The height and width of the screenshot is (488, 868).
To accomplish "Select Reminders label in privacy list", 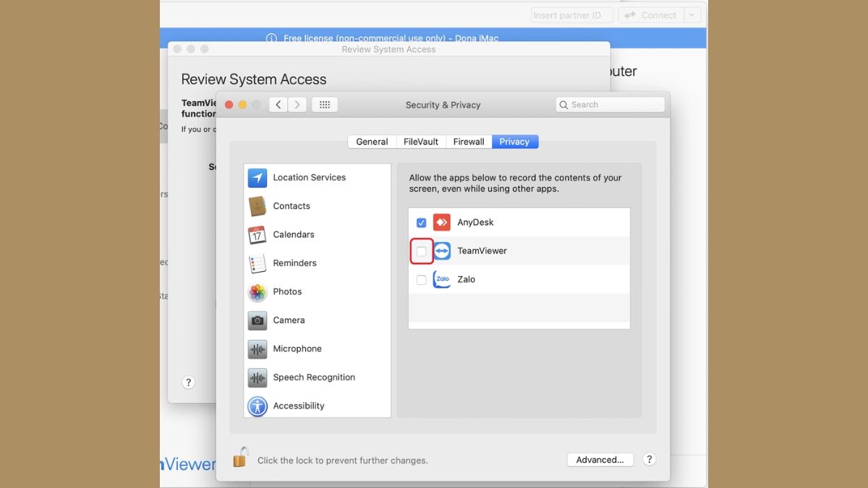I will pyautogui.click(x=295, y=263).
